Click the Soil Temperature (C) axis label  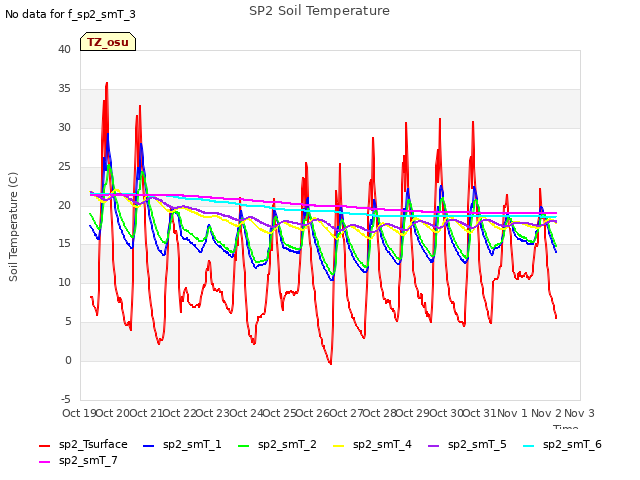click(x=13, y=227)
